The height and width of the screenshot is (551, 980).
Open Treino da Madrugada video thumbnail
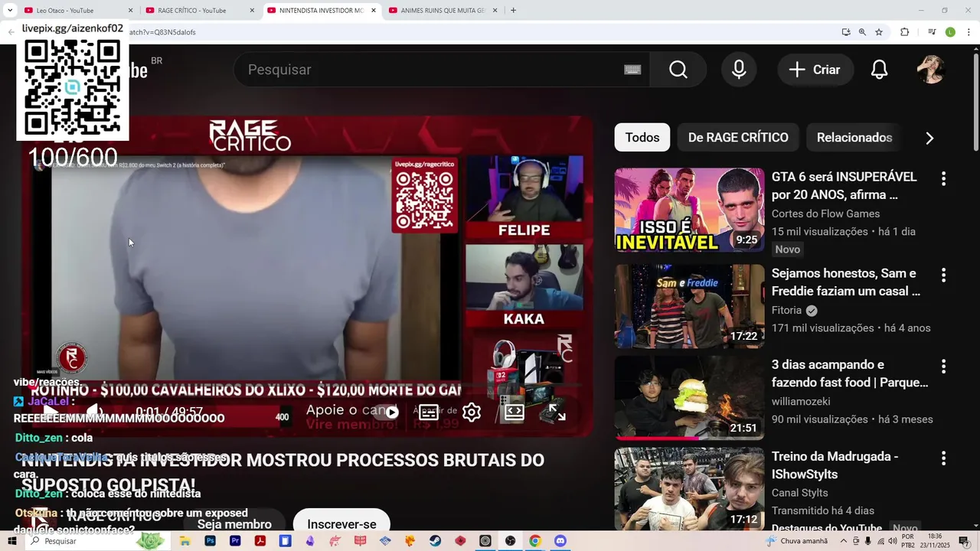[689, 489]
